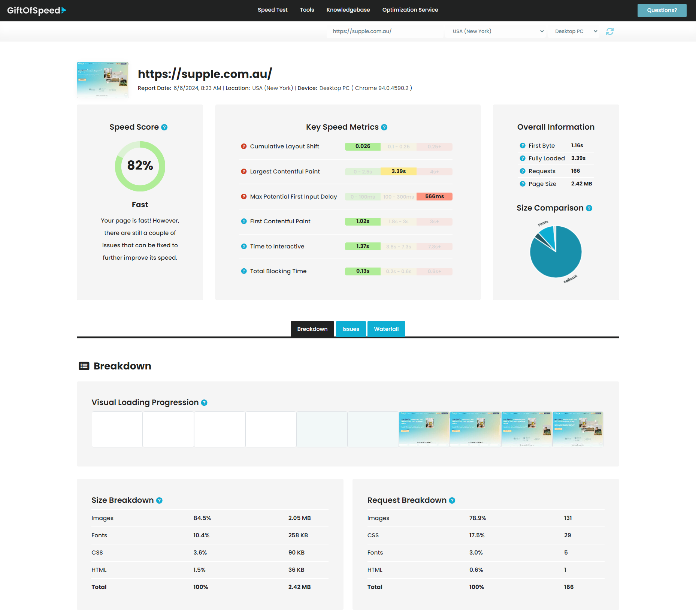The image size is (696, 616).
Task: Click the Fast rating label
Action: pos(140,205)
